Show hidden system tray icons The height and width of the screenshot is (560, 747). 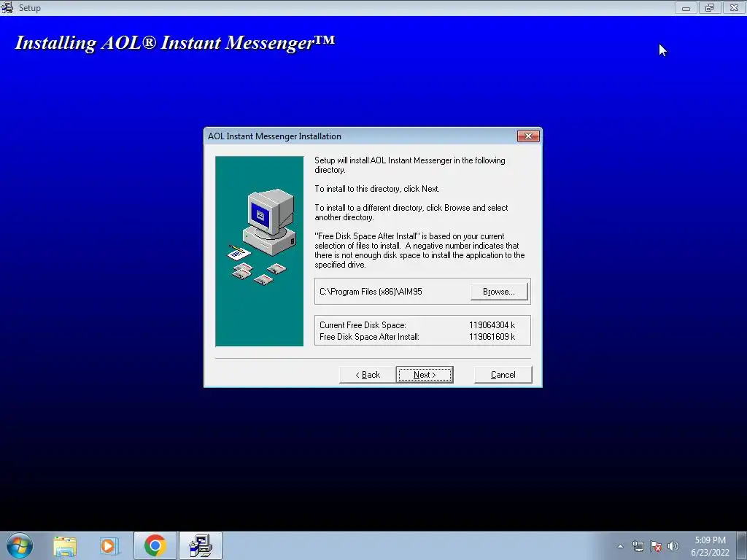point(620,546)
